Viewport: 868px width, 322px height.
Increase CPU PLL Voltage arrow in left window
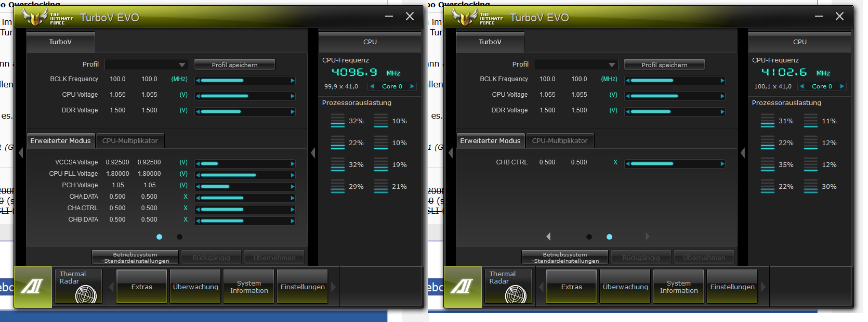[293, 175]
